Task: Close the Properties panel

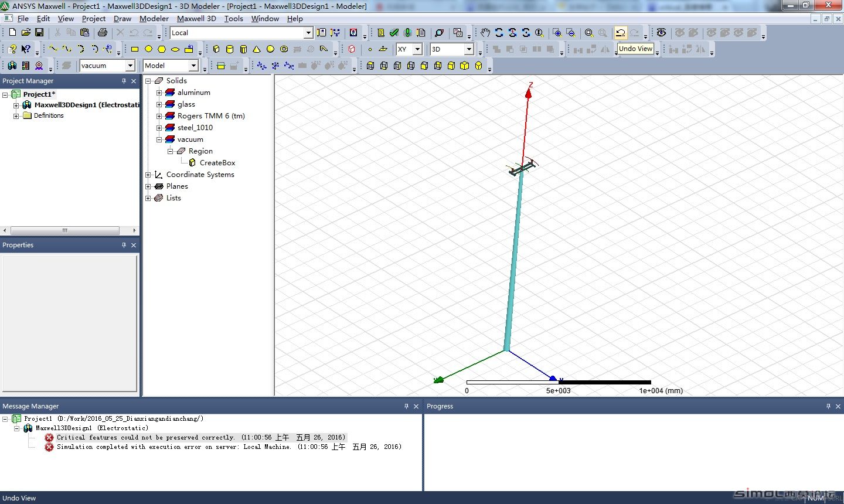Action: pos(134,245)
